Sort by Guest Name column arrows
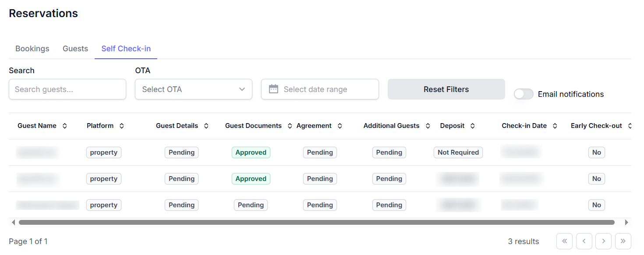Screen dimensions: 644x255 [65, 126]
